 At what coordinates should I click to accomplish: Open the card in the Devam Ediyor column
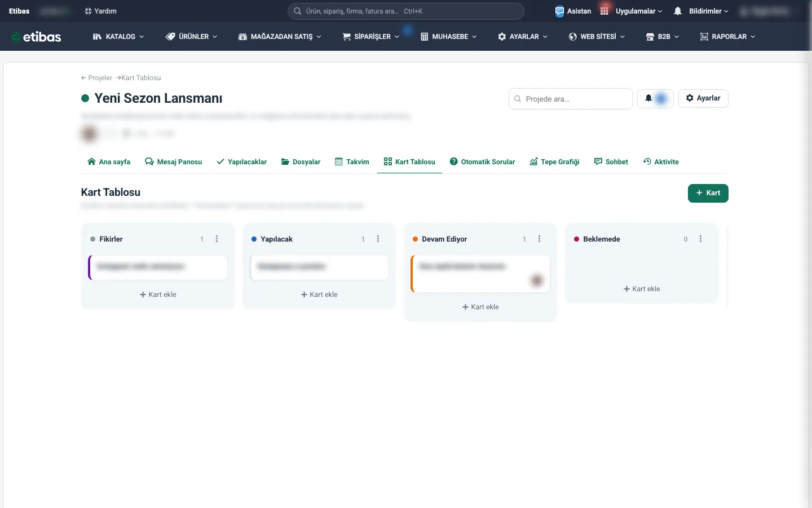click(x=480, y=274)
